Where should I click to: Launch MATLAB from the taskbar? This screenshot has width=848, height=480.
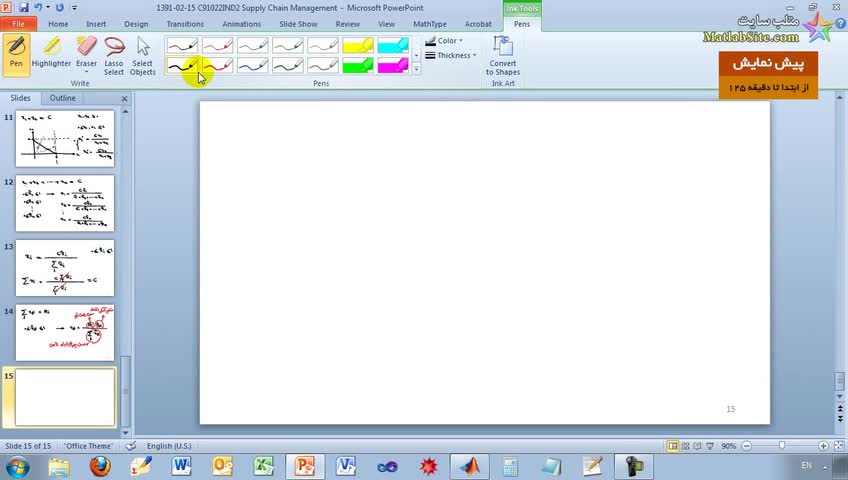pos(469,465)
